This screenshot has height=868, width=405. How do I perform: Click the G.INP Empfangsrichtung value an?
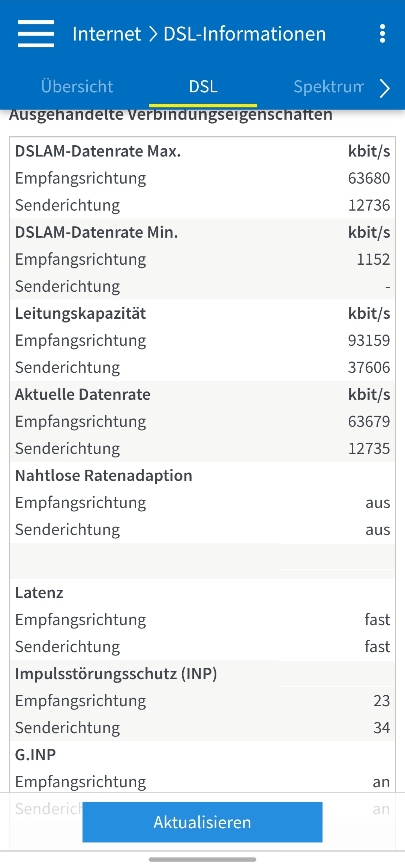(x=381, y=782)
